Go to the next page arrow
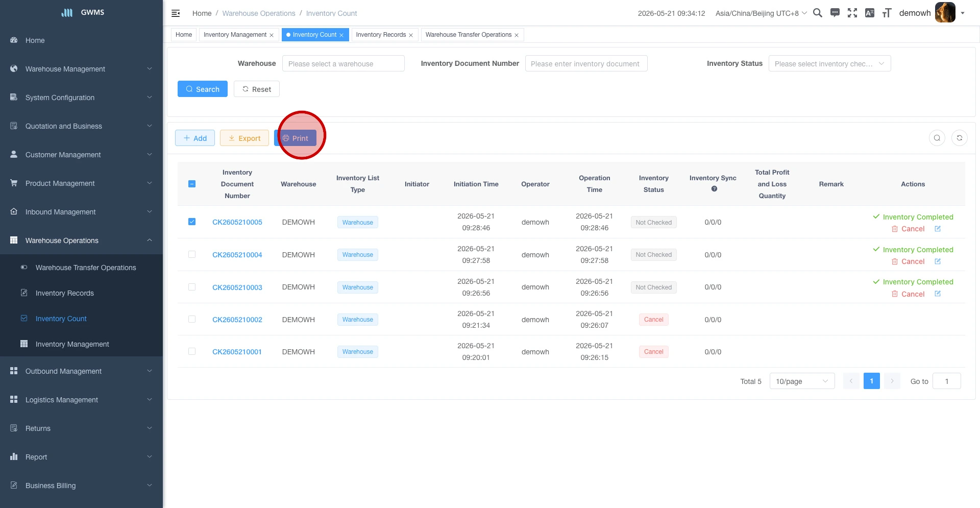The image size is (980, 508). (x=892, y=381)
